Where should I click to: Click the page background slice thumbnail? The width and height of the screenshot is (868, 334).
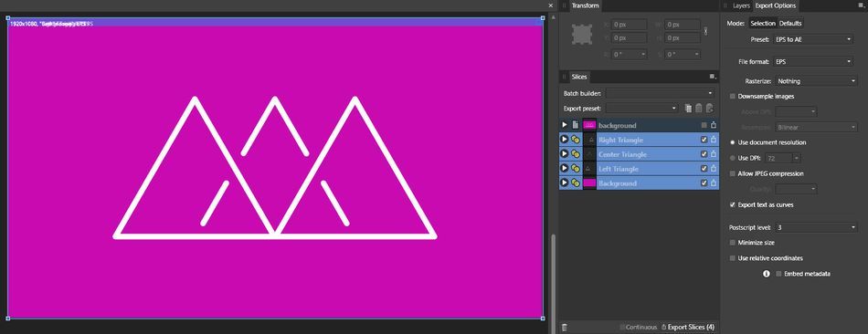589,125
